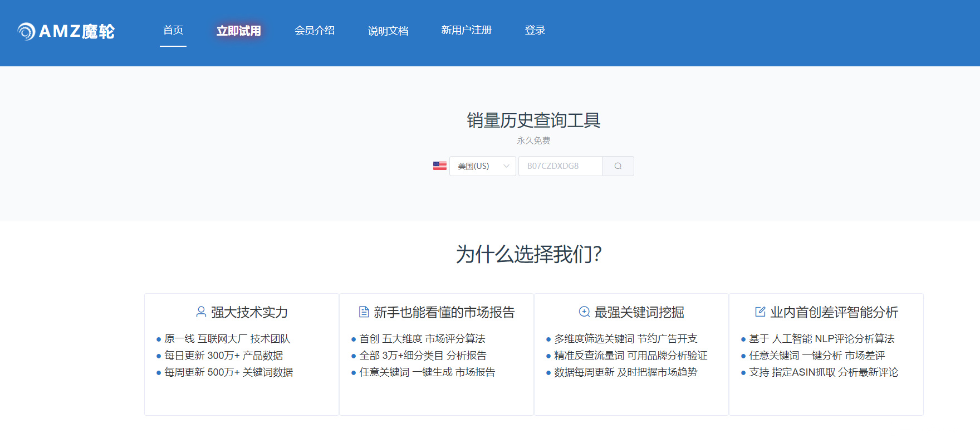Click the user icon beside 强大技术实力
Viewport: 980px width, 447px height.
coord(201,312)
